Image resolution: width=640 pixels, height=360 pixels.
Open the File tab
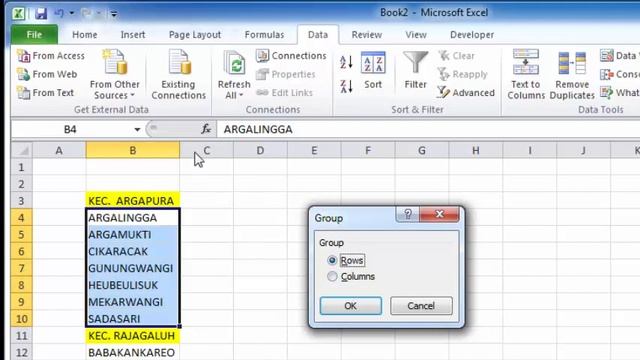(34, 35)
